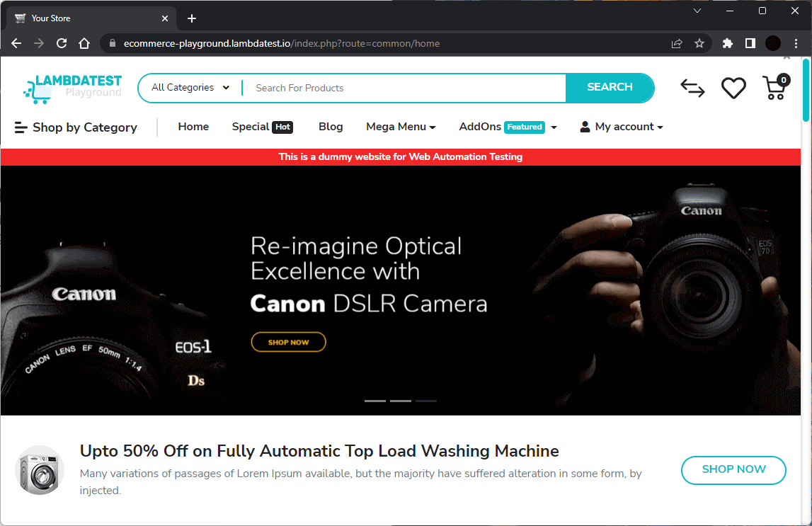Click the LambdaTest Playground logo
812x526 pixels.
click(72, 88)
